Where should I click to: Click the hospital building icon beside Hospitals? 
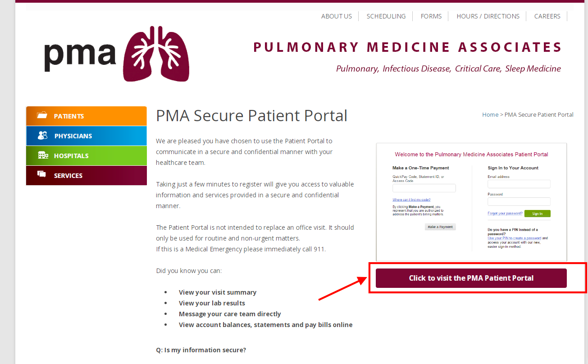point(43,155)
